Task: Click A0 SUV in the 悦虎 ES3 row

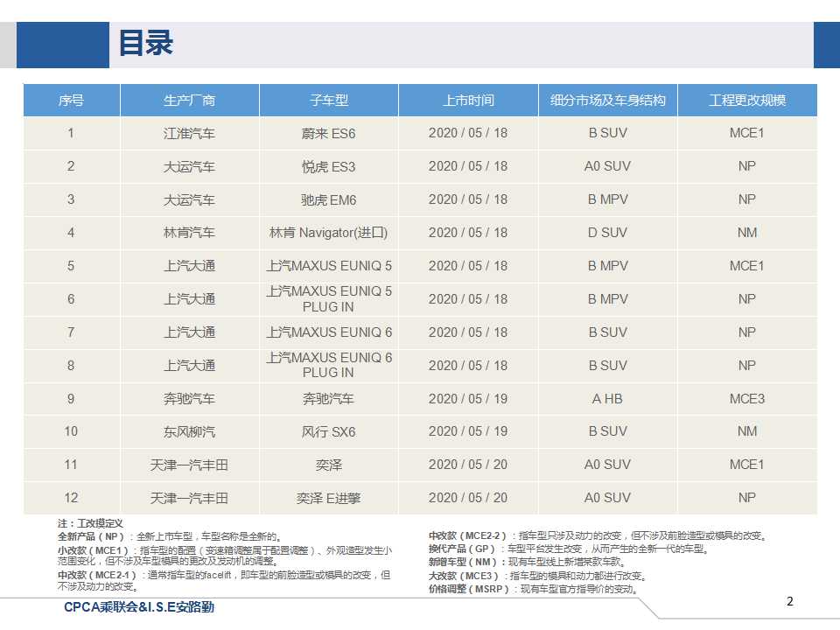Action: click(x=607, y=166)
